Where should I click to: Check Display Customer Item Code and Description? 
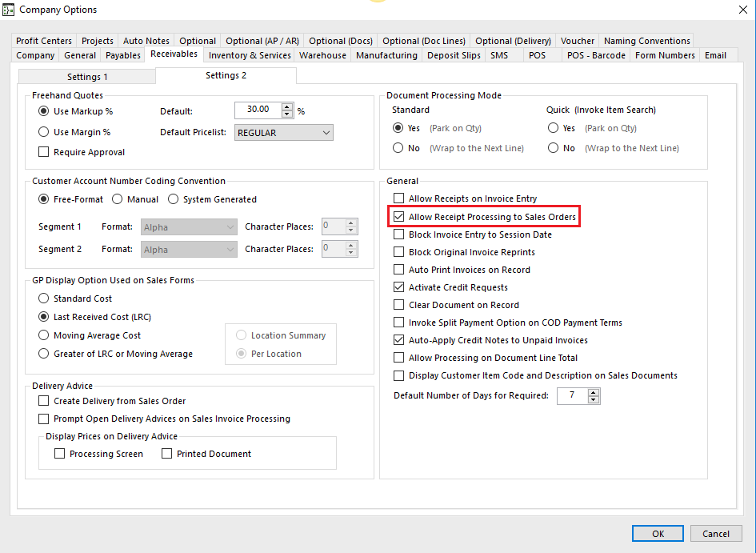398,375
